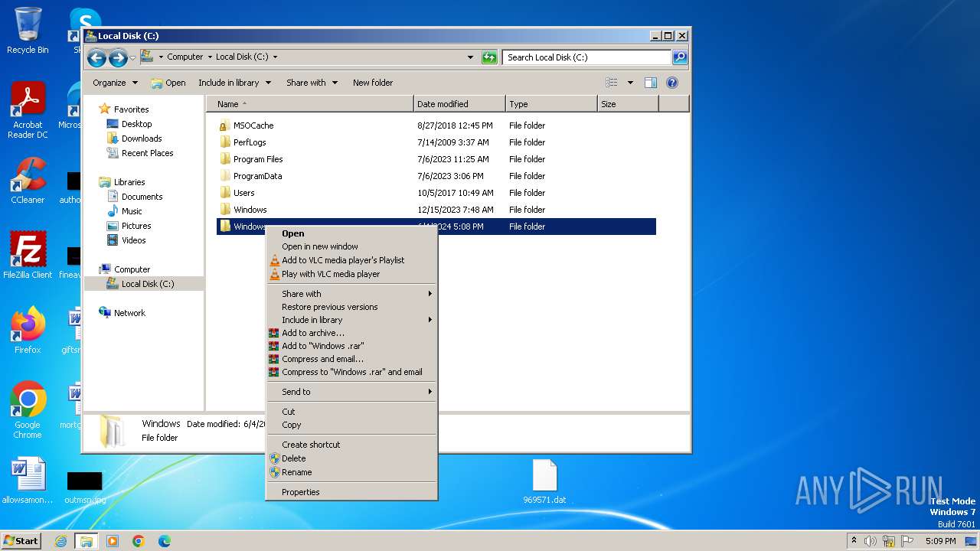The height and width of the screenshot is (551, 980).
Task: Click the Search Local Disk (C:) field
Action: click(x=587, y=57)
